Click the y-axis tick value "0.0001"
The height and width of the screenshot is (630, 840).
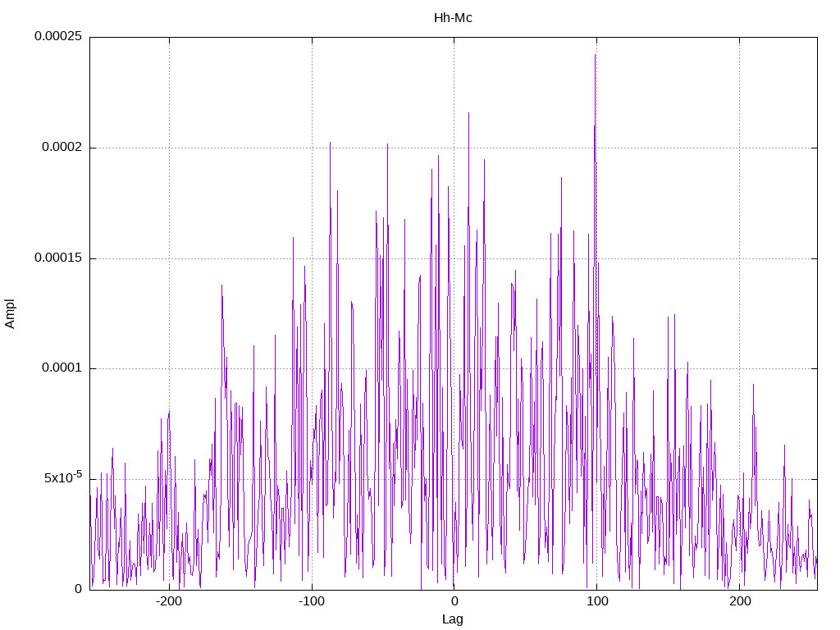(x=62, y=368)
